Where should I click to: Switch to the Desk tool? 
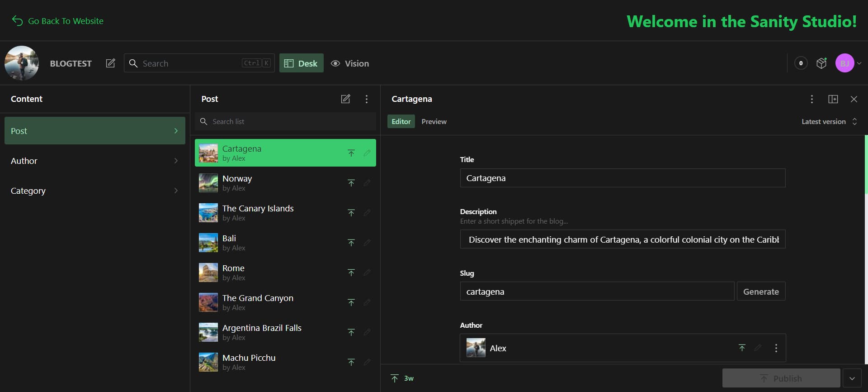point(301,63)
